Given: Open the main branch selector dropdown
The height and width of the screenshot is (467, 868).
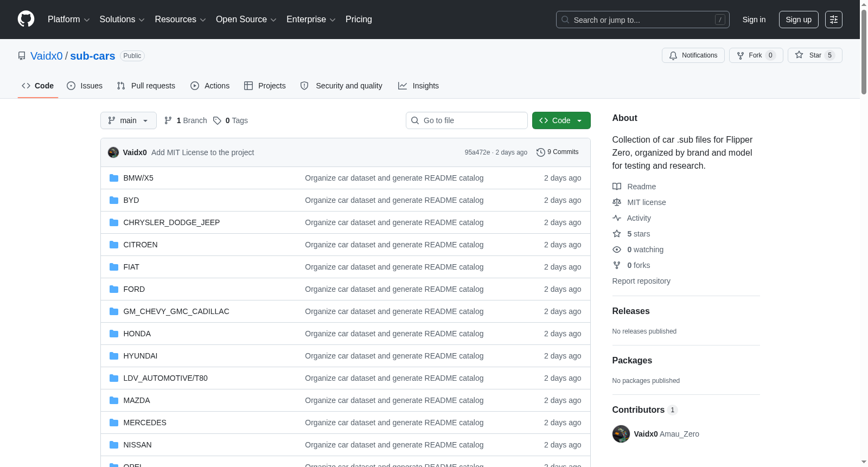Looking at the screenshot, I should pos(129,120).
